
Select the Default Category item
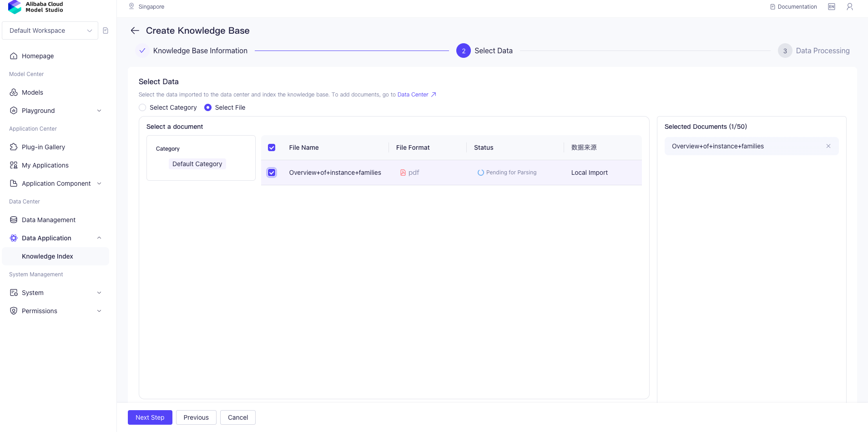pos(197,164)
